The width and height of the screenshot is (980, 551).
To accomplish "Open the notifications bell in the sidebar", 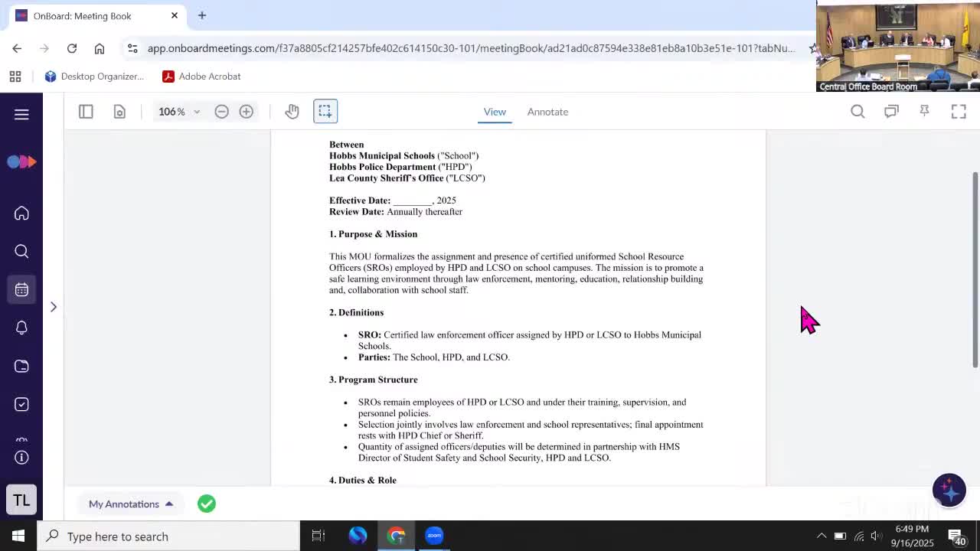I will (x=21, y=328).
